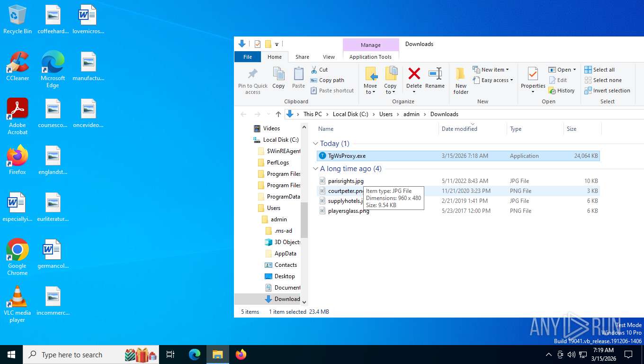644x364 pixels.
Task: Open Move to dropdown
Action: [370, 80]
